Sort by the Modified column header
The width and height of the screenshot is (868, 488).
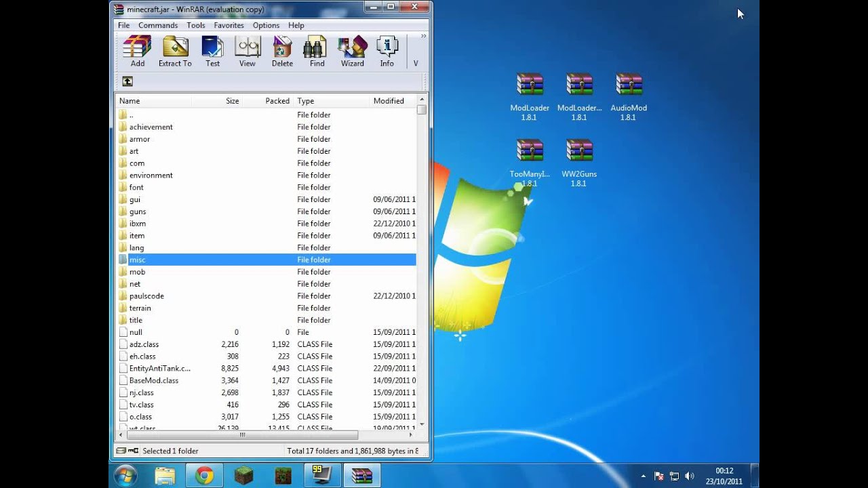pyautogui.click(x=393, y=101)
